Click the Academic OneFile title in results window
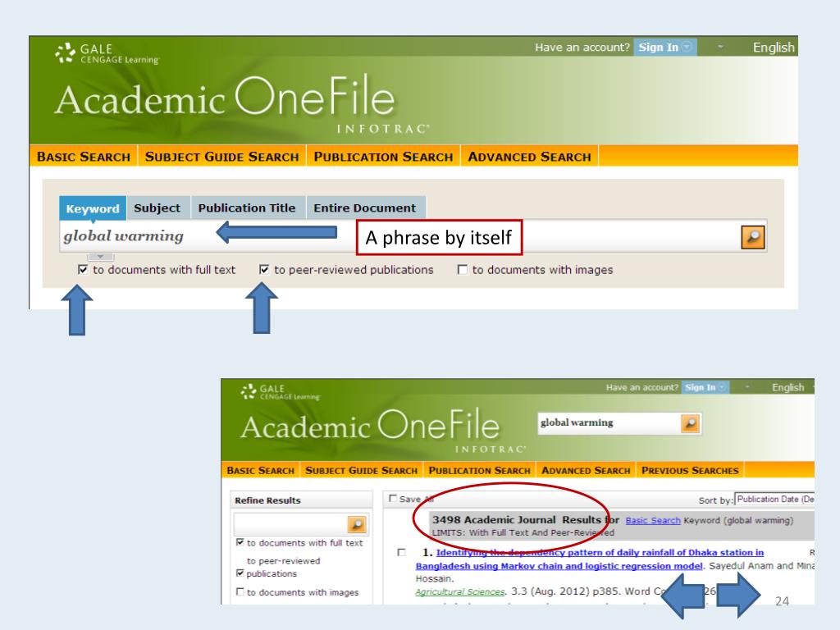This screenshot has width=840, height=630. tap(370, 426)
